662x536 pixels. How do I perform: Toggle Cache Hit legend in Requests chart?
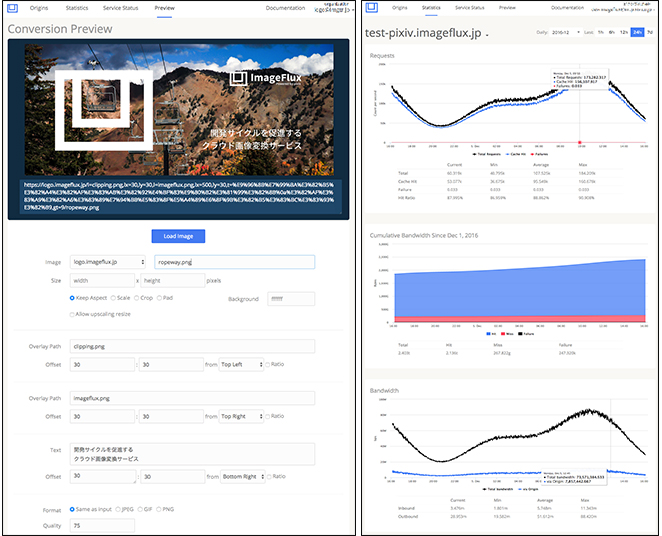pos(515,154)
